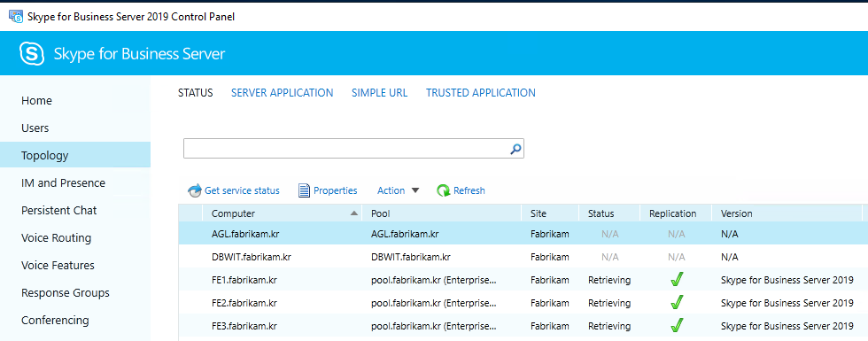Image resolution: width=868 pixels, height=341 pixels.
Task: Select the FE1.fabrikam.kr computer cell
Action: coord(244,280)
